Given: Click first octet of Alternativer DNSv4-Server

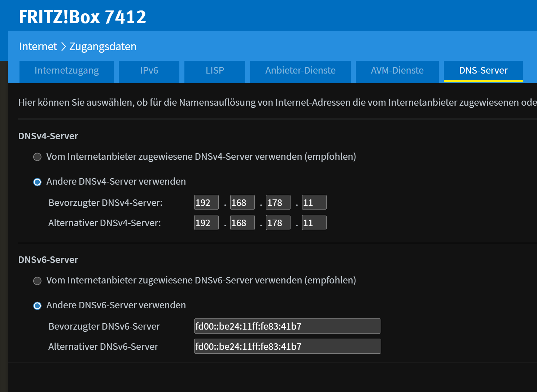Looking at the screenshot, I should tap(206, 223).
